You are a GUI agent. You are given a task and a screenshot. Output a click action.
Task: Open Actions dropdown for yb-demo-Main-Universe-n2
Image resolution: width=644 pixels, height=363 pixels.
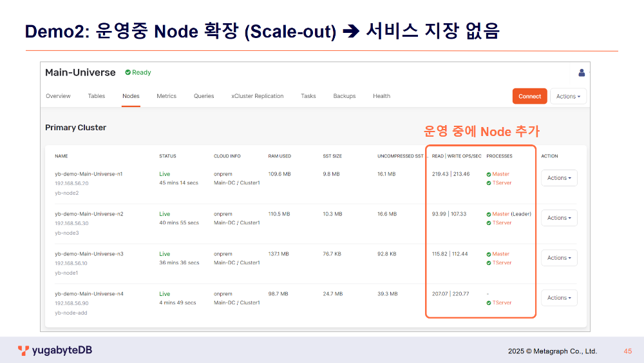(559, 218)
